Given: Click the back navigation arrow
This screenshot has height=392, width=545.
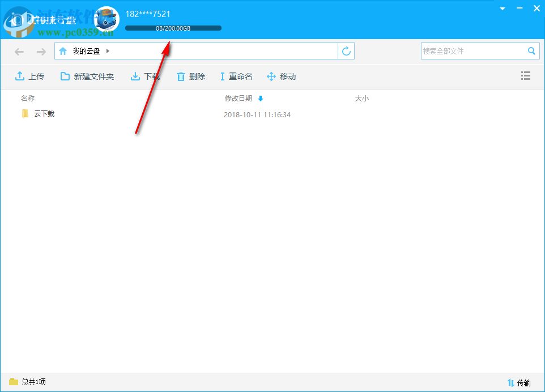Looking at the screenshot, I should click(19, 52).
